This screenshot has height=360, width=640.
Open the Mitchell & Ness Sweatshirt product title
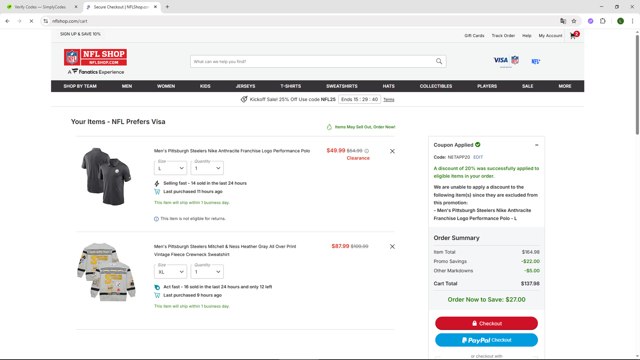coord(225,251)
